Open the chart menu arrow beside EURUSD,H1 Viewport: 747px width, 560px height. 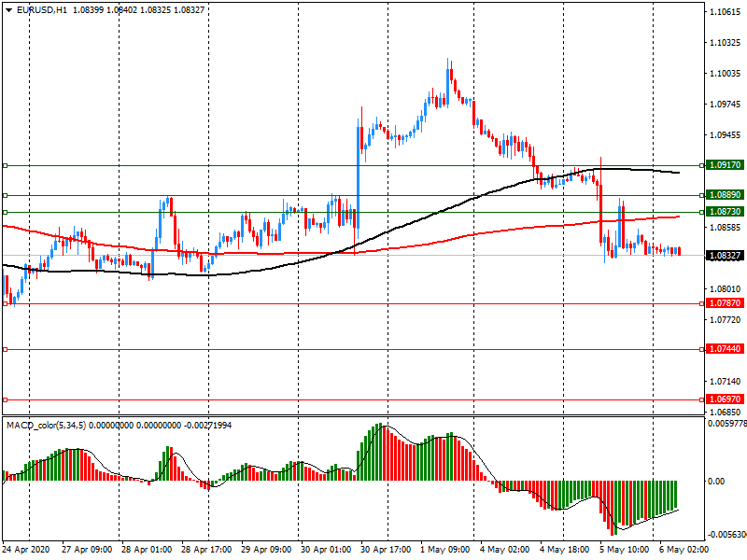point(9,10)
